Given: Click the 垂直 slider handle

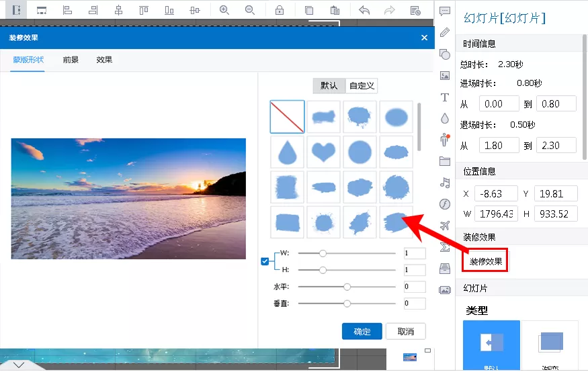Looking at the screenshot, I should [347, 303].
